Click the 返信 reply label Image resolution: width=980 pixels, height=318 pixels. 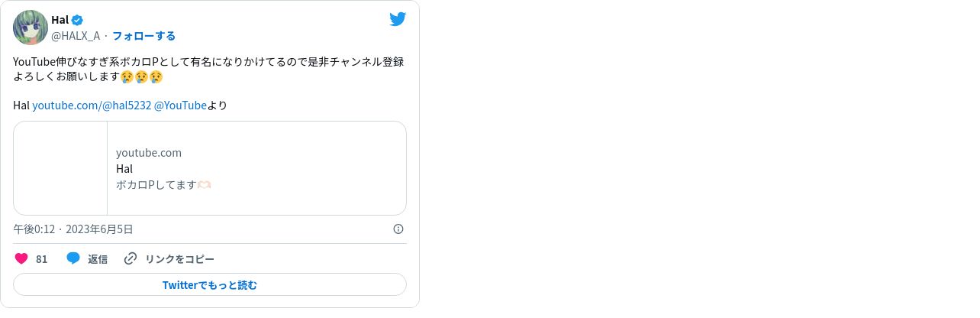(98, 259)
